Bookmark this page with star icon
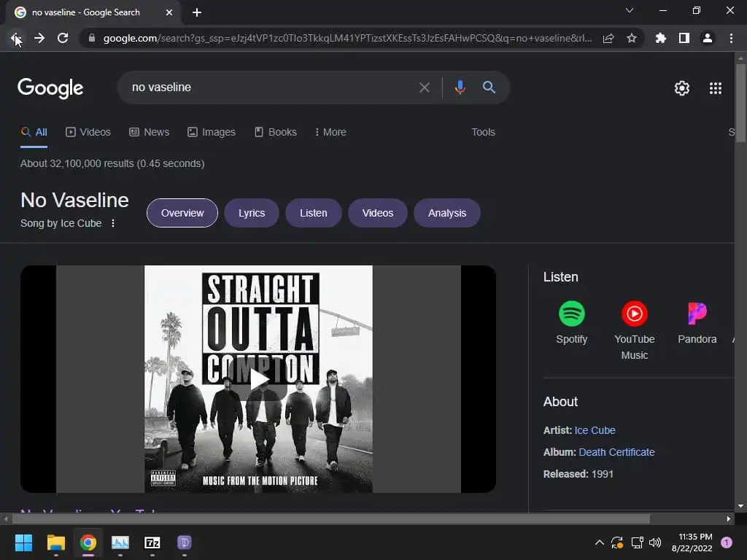Screen dimensions: 747x560 [x=632, y=38]
